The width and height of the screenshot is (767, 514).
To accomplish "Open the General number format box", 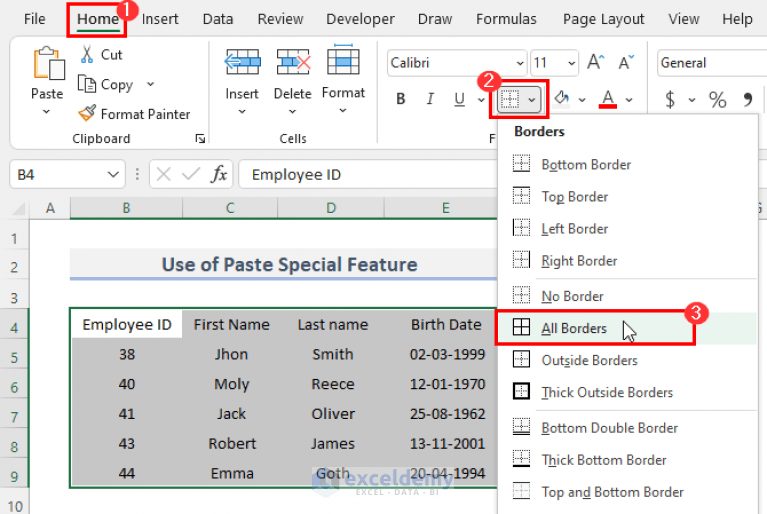I will click(x=712, y=63).
